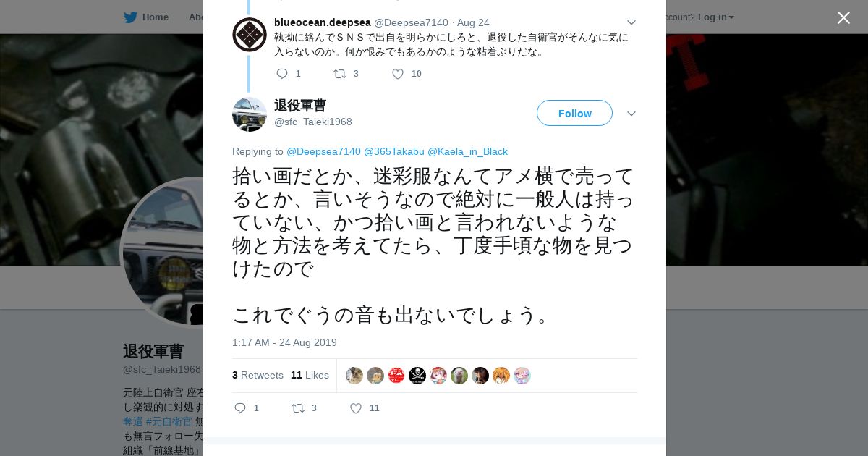Click the reply icon under blueocean.deepsea's tweet
Image resolution: width=868 pixels, height=456 pixels.
click(282, 74)
